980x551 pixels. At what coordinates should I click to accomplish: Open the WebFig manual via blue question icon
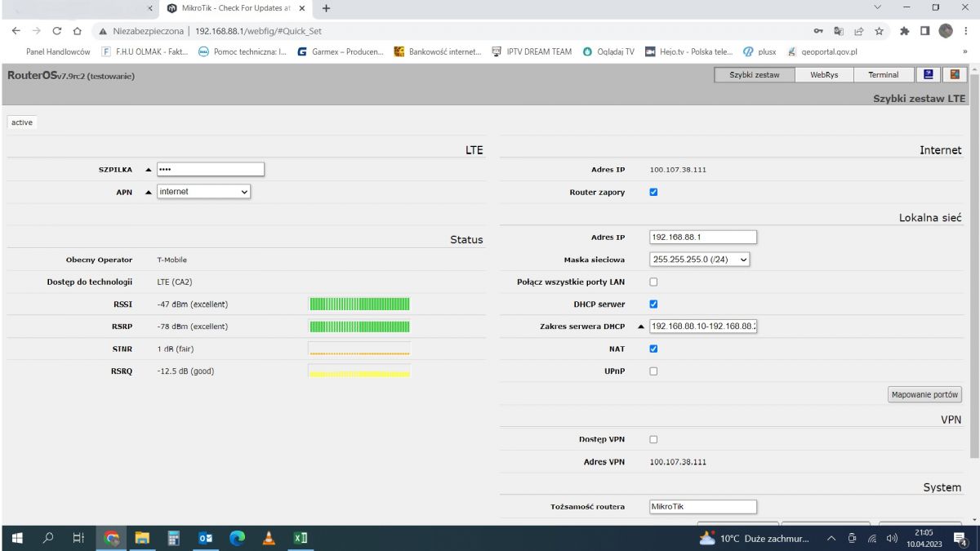[928, 74]
